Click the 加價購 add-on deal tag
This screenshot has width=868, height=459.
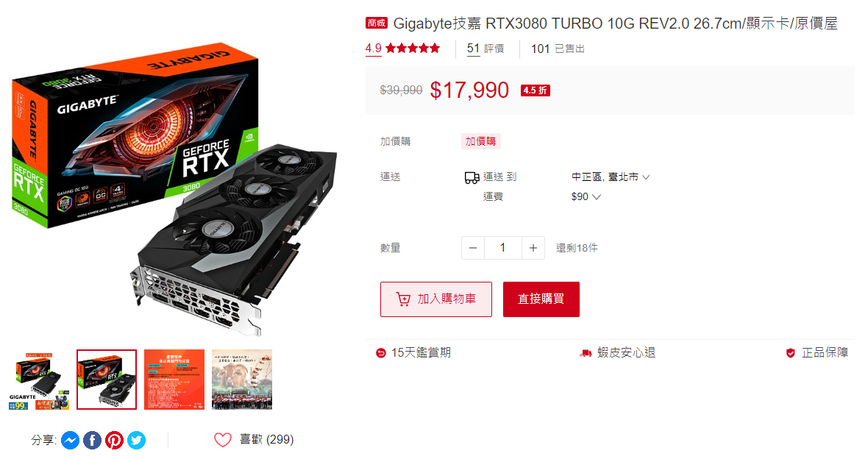coord(480,142)
